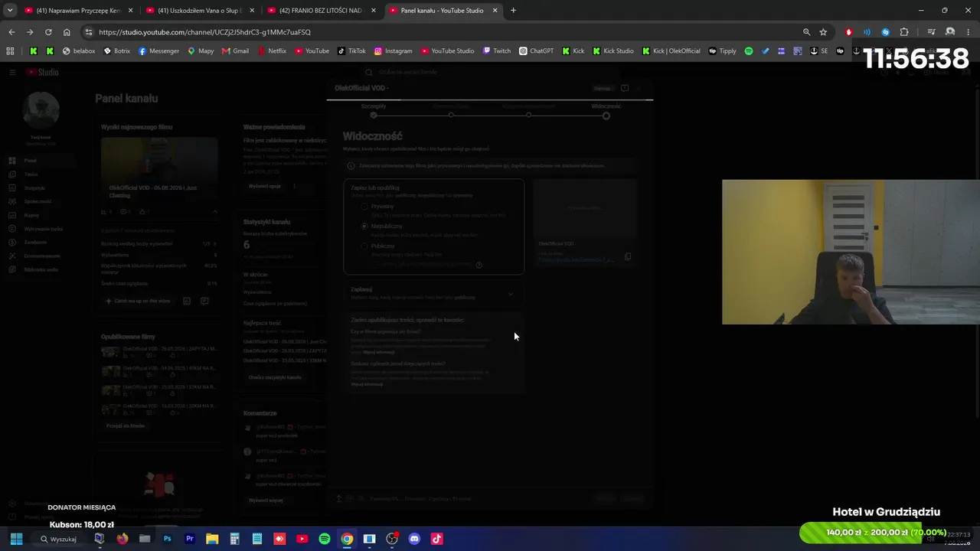This screenshot has height=551, width=980.
Task: Click Wyświetl więcej under comments
Action: 266,500
